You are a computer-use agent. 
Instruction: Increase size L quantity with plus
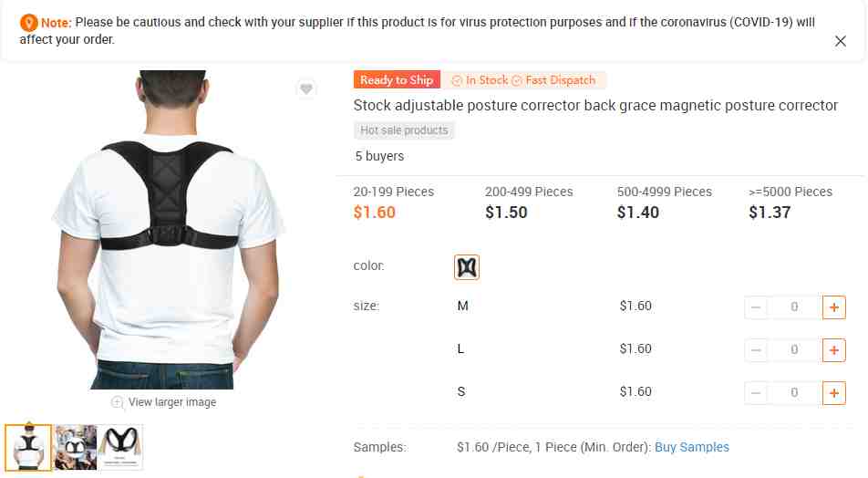click(834, 350)
